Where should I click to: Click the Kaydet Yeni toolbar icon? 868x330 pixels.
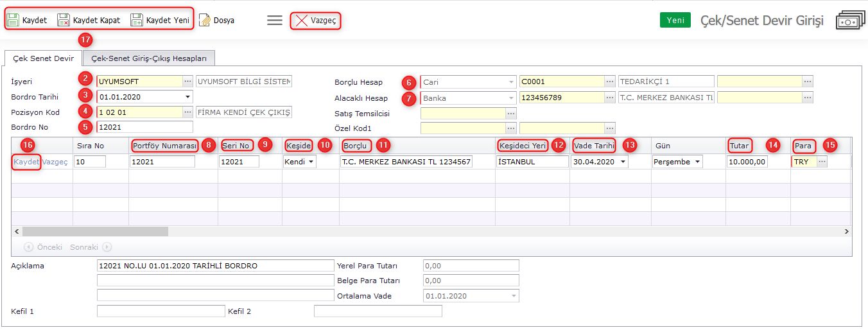pyautogui.click(x=137, y=21)
